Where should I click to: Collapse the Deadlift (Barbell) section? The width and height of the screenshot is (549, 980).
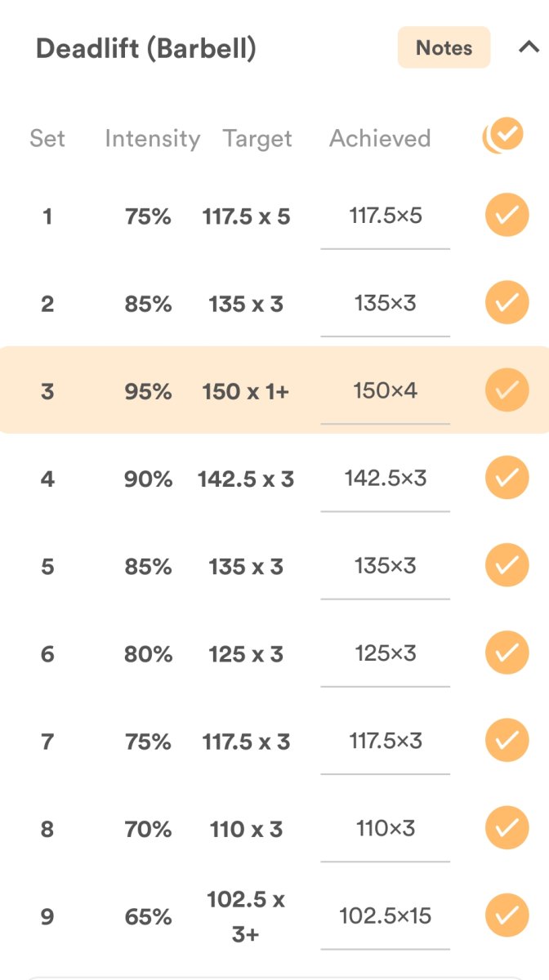coord(529,48)
